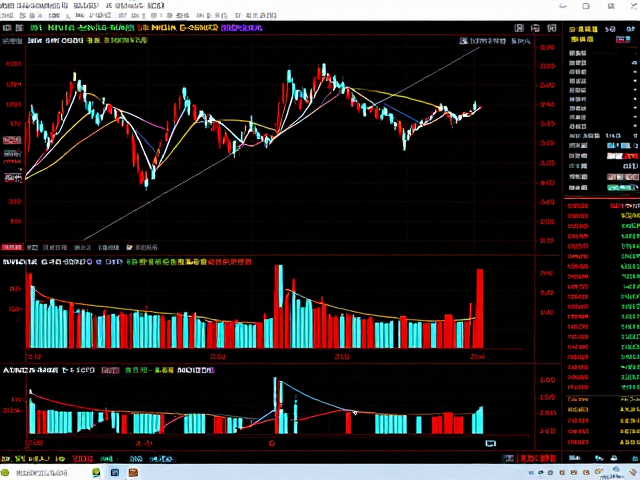Screen dimensions: 640x480
Task: Select the red highlighted tab under price chart
Action: pos(12,247)
